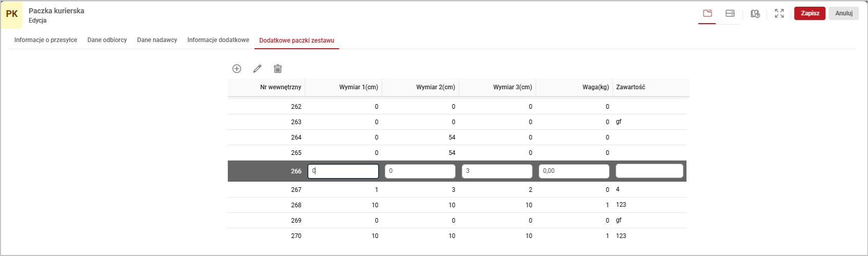
Task: Click Wymiar 3 value 2 in row 267
Action: click(530, 190)
